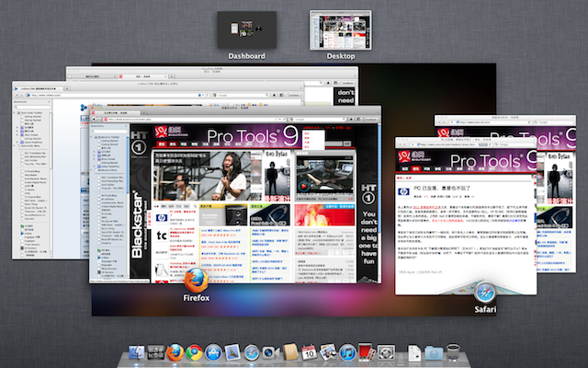Click the Google search box in front Firefox window
The height and width of the screenshot is (368, 588).
point(317,120)
